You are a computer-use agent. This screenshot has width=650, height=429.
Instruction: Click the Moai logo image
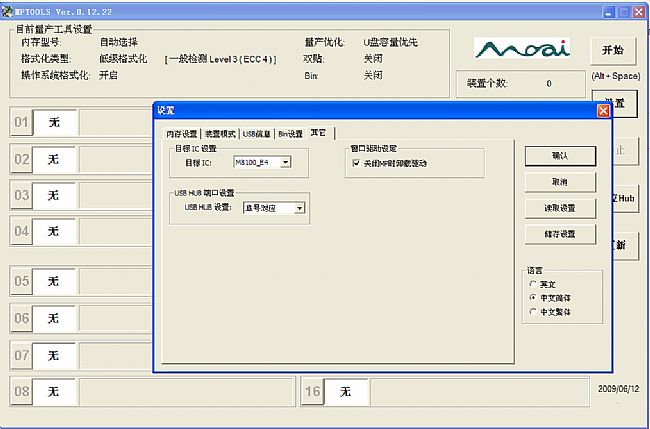point(522,48)
